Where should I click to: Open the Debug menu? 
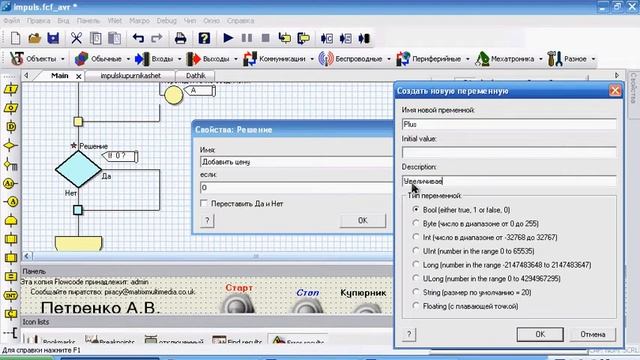[167, 20]
